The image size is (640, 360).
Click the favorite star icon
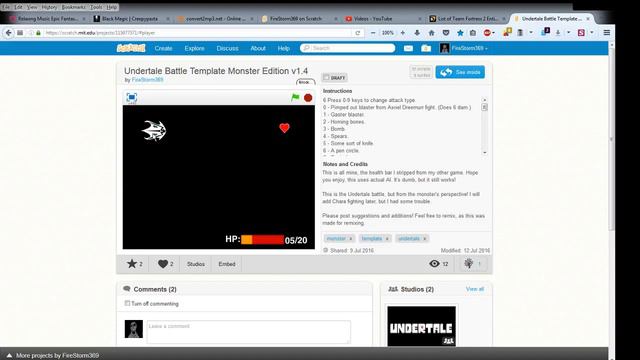click(131, 264)
